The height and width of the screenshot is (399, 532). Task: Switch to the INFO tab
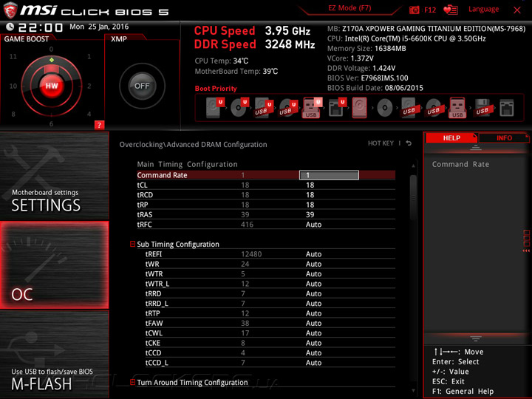[x=504, y=137]
